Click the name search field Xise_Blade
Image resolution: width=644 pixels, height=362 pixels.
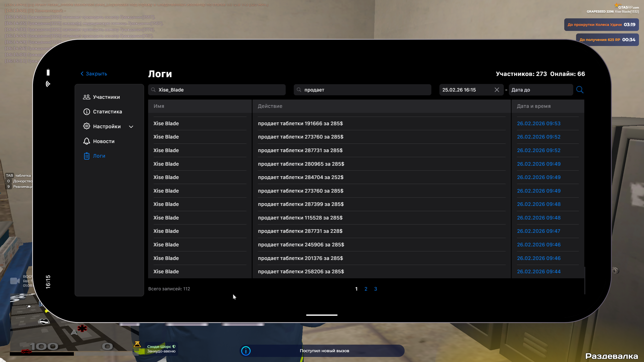click(x=217, y=90)
